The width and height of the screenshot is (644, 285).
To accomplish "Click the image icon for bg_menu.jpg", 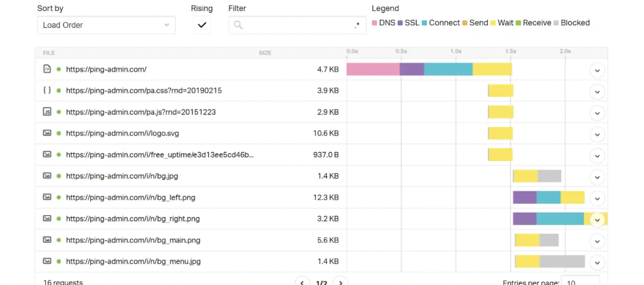I will (x=47, y=261).
